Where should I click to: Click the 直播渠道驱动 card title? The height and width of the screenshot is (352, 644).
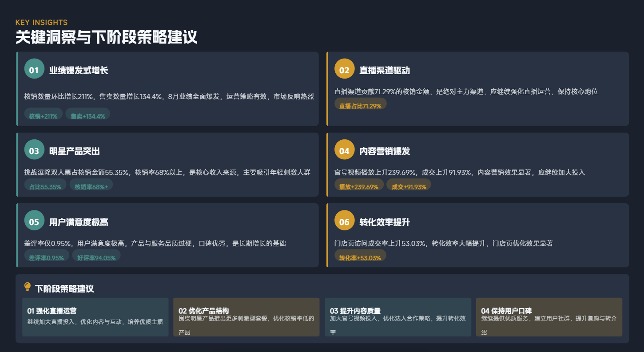[x=385, y=70]
